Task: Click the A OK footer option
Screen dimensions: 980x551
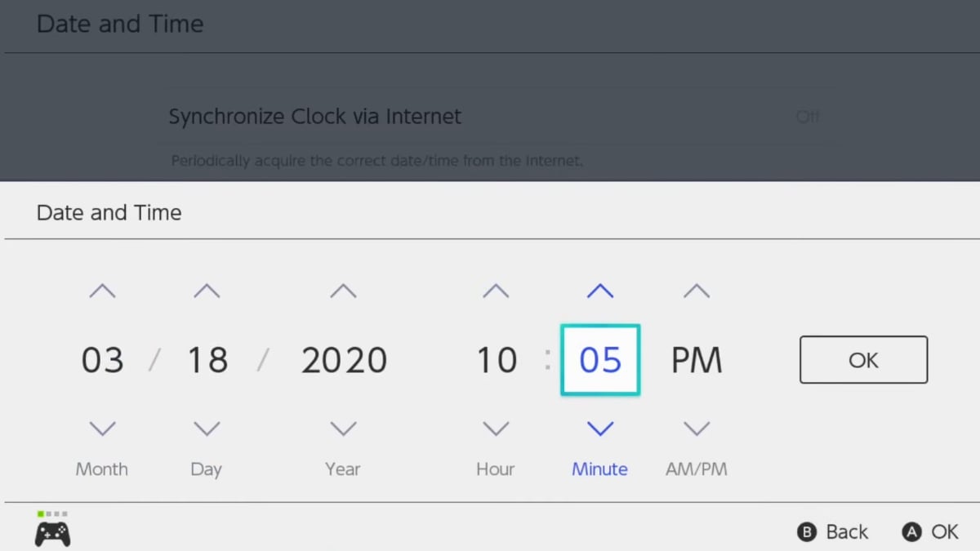Action: [x=930, y=532]
